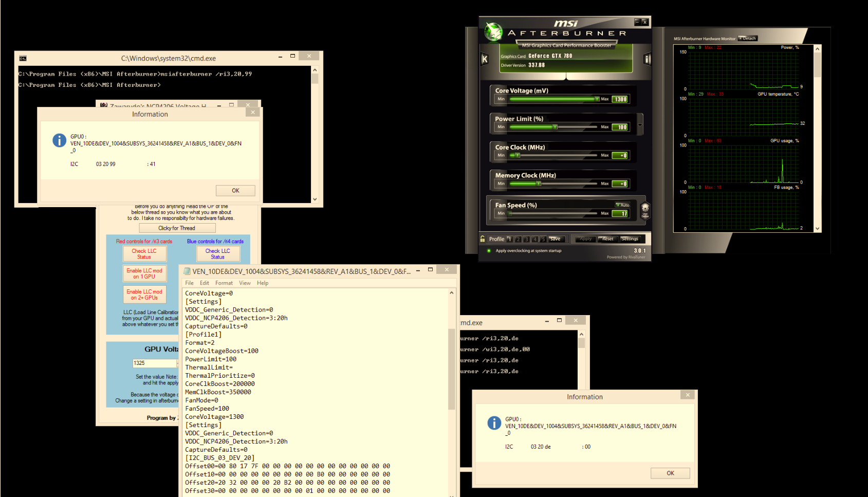Select Afterburner profile slot 1
Viewport: 868px width, 497px height.
[509, 239]
